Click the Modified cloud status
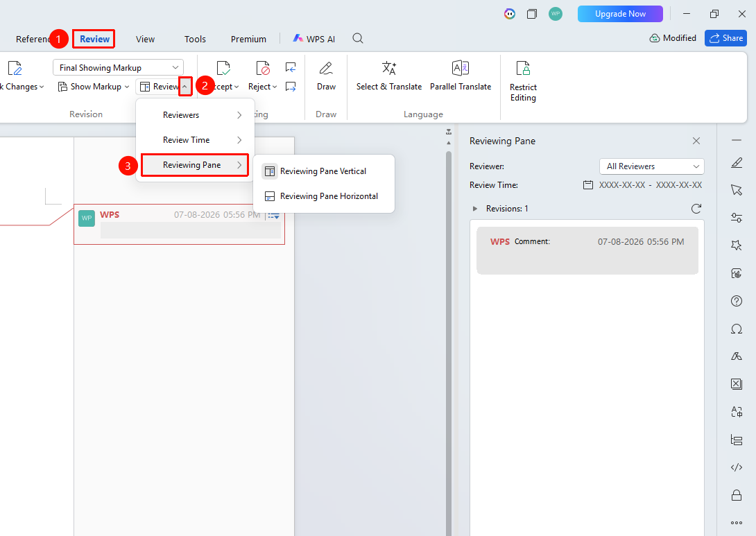 (x=673, y=38)
